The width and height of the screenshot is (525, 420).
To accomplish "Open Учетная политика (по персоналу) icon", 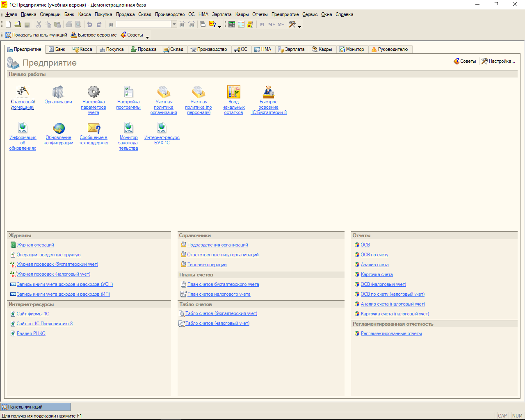I will click(199, 92).
